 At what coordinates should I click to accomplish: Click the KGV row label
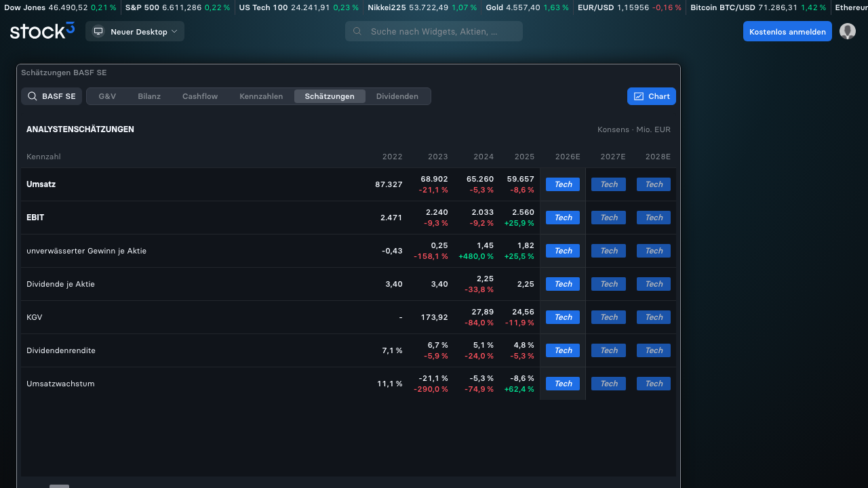(x=35, y=317)
